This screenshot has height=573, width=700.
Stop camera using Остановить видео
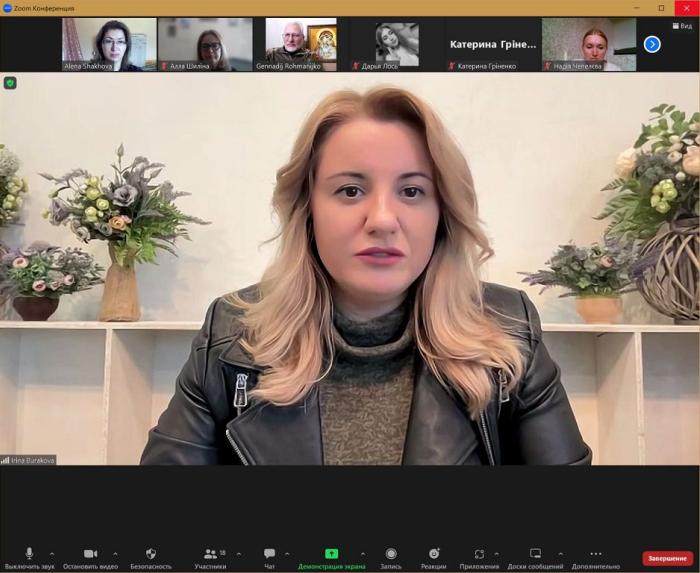pos(90,555)
